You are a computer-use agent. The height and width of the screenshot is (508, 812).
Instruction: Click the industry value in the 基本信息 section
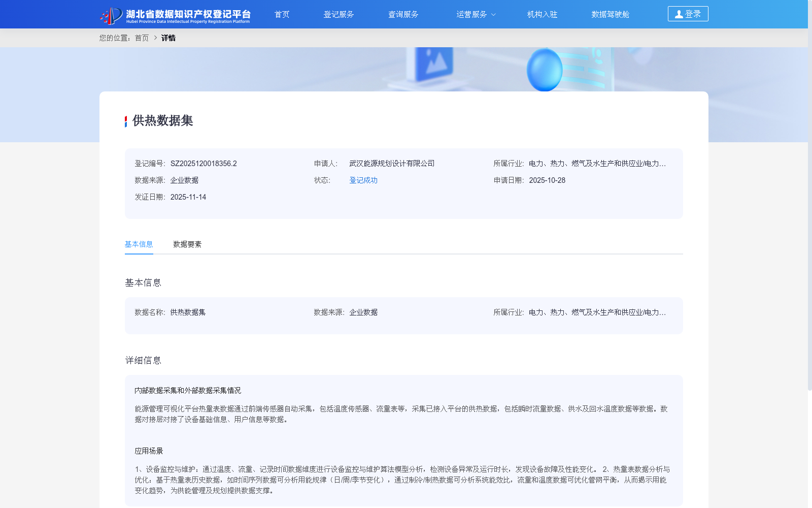click(x=597, y=312)
